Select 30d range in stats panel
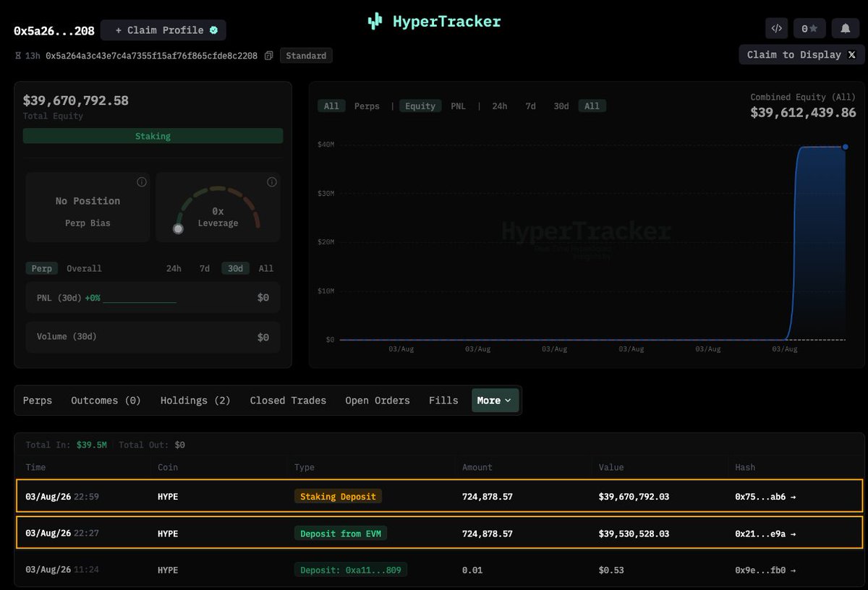 (235, 268)
